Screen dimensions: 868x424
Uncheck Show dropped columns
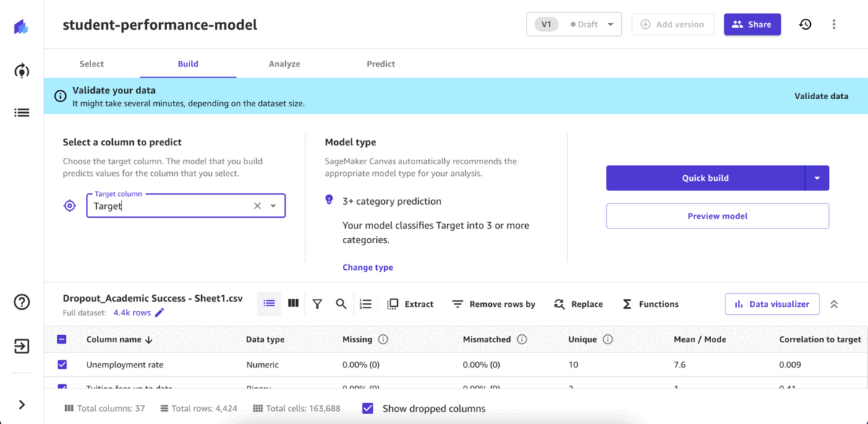tap(368, 407)
